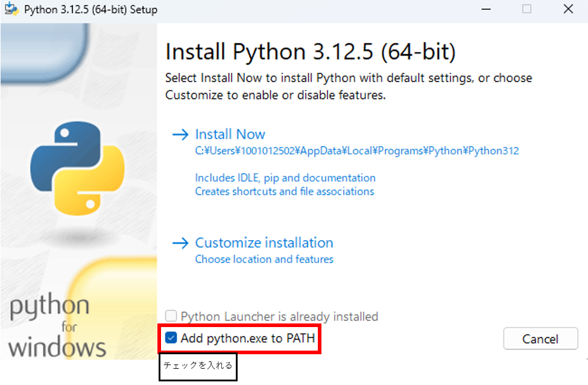Screen dimensions: 588x385
Task: Click the Install Now arrow icon
Action: (180, 135)
